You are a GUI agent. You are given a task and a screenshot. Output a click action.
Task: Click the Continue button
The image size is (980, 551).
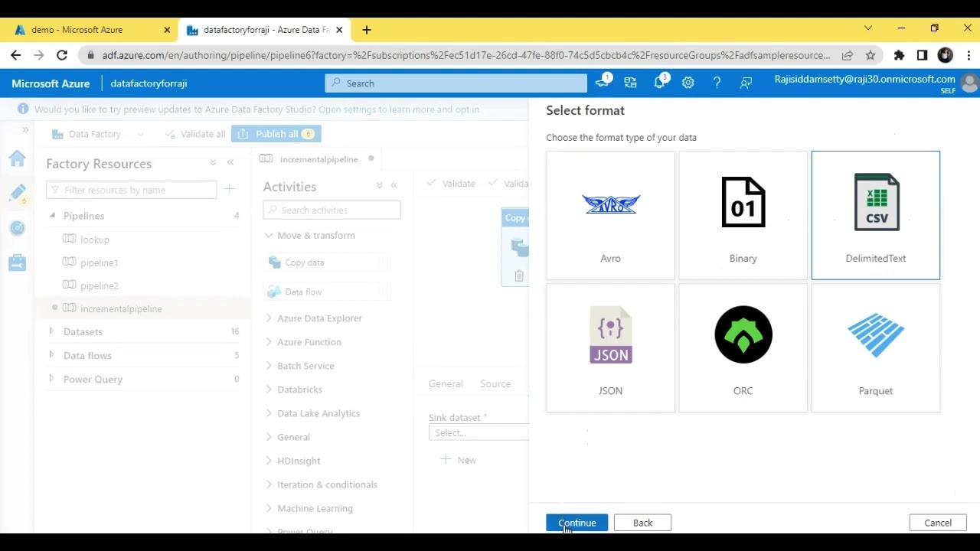pyautogui.click(x=577, y=523)
